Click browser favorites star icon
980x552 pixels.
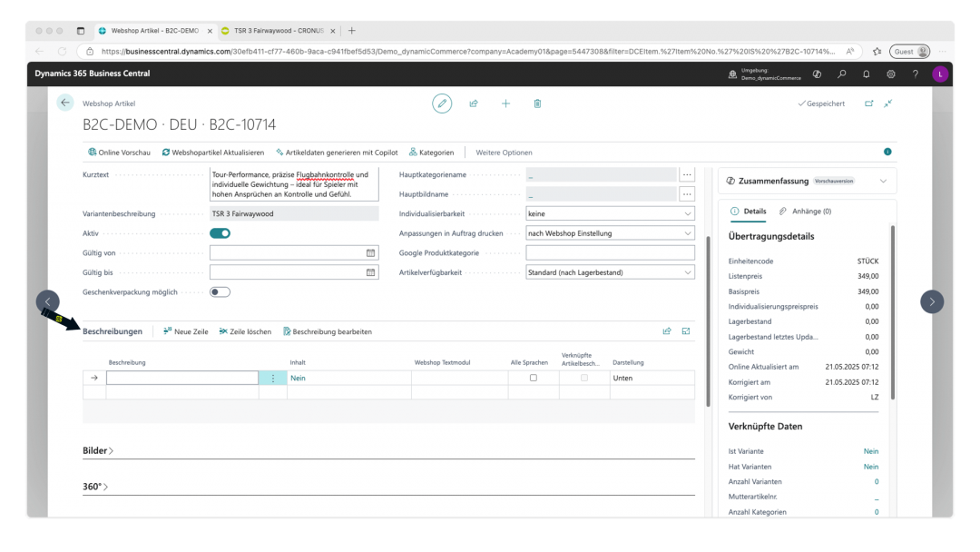[877, 51]
